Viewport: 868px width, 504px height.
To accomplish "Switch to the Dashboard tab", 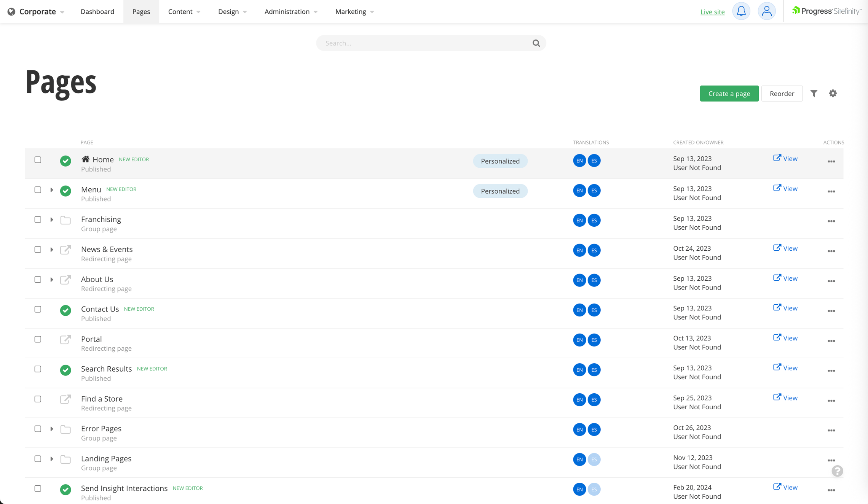I will pos(97,11).
